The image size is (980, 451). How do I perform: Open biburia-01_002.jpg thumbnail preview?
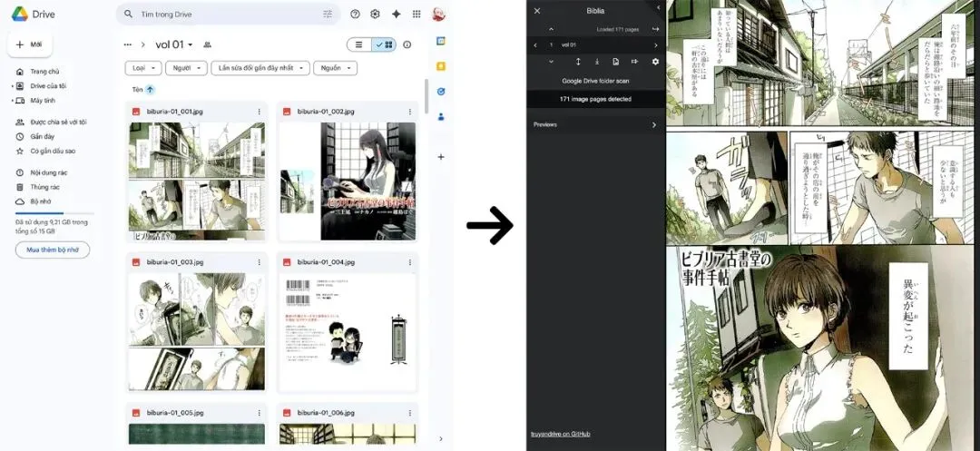[x=347, y=181]
